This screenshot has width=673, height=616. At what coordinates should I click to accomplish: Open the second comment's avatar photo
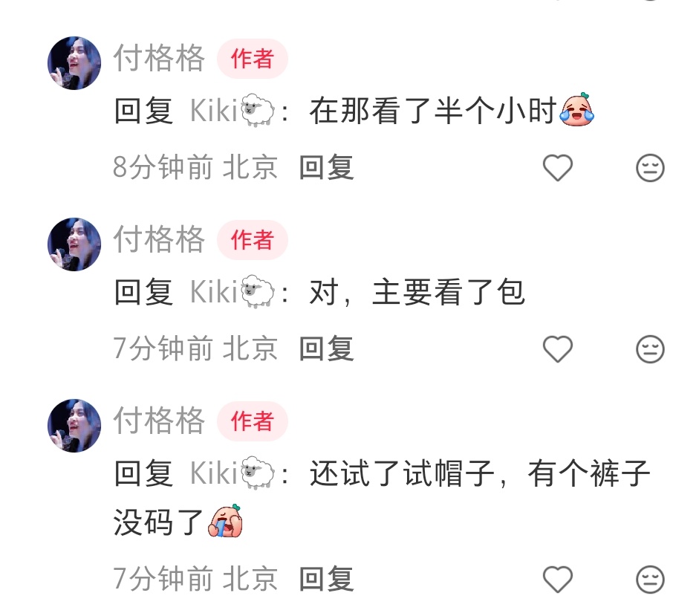click(74, 244)
